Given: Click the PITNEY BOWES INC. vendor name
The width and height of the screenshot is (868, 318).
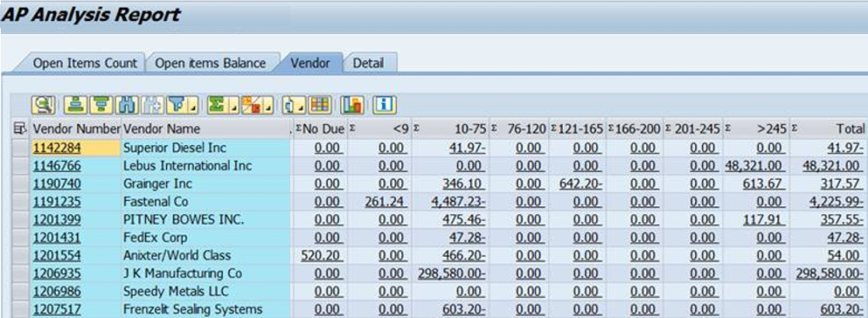Looking at the screenshot, I should [x=183, y=220].
